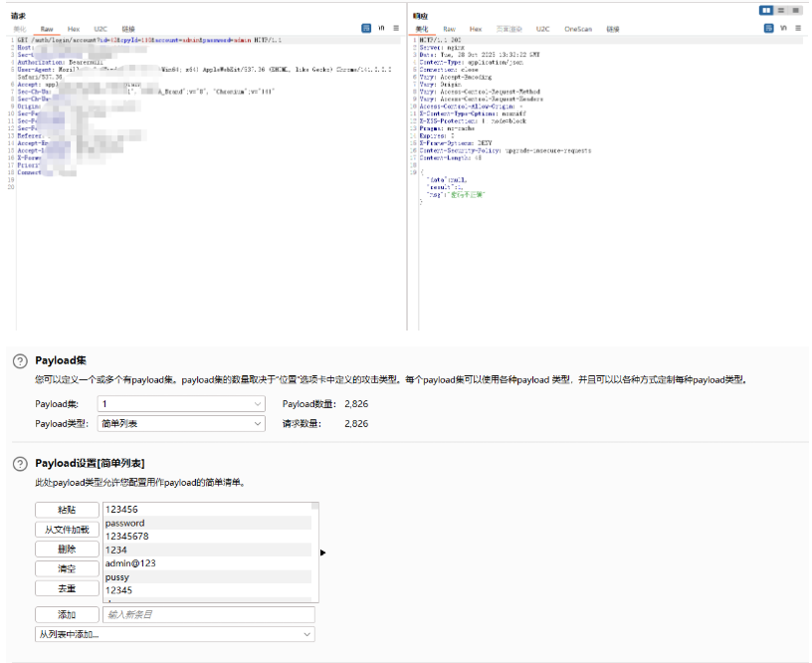
Task: Focus the 输入新条目 input field
Action: 209,615
